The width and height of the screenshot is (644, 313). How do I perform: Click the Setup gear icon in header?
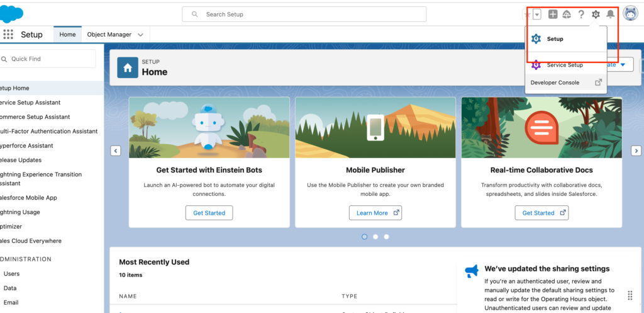[x=596, y=14]
